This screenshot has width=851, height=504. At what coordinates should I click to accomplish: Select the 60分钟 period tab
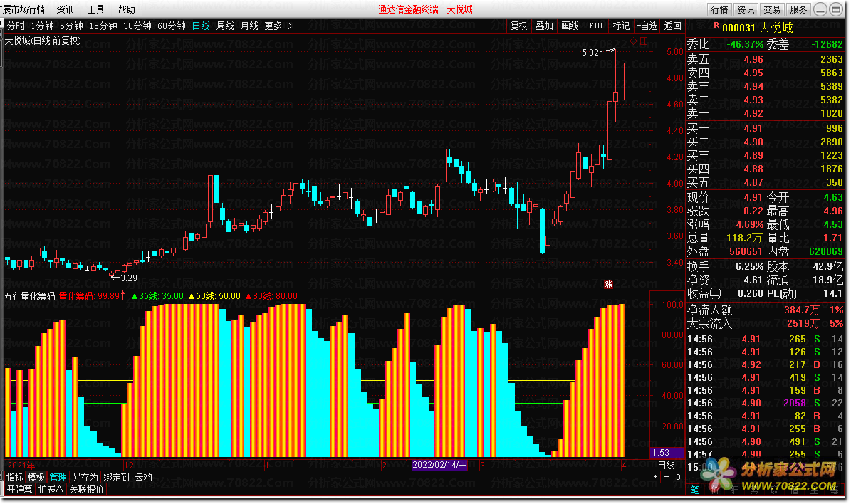(172, 26)
